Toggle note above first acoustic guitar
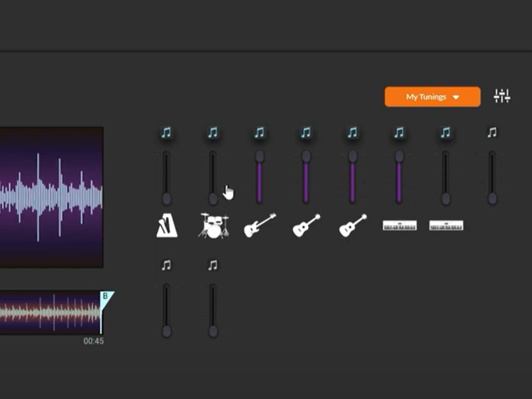The width and height of the screenshot is (532, 399). [x=306, y=132]
